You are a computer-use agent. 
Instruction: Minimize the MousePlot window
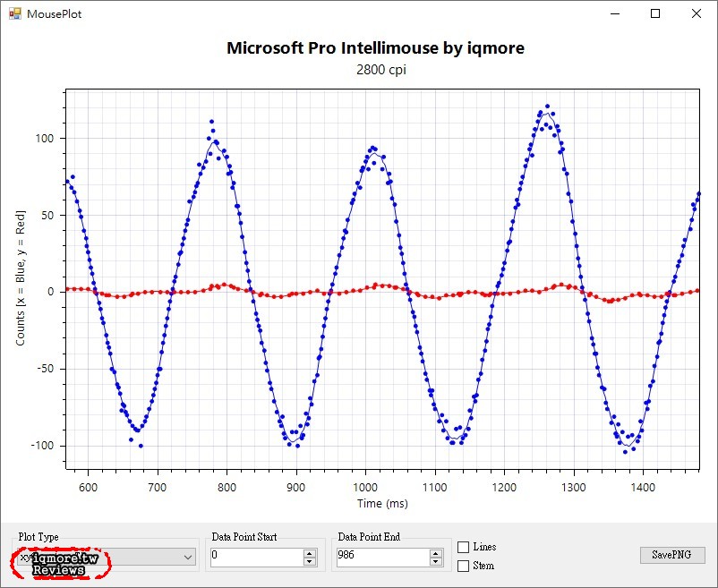pos(615,13)
